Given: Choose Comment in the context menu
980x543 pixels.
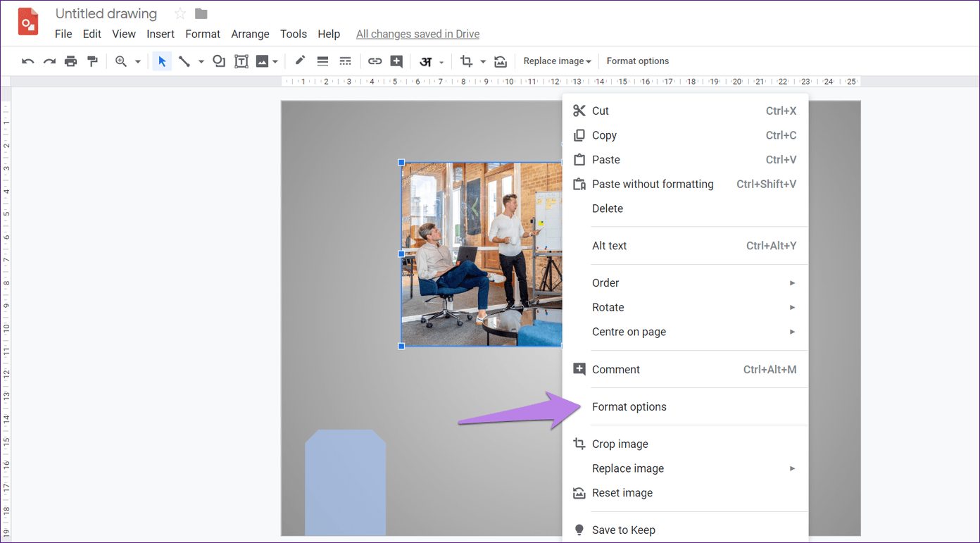Looking at the screenshot, I should pyautogui.click(x=685, y=369).
